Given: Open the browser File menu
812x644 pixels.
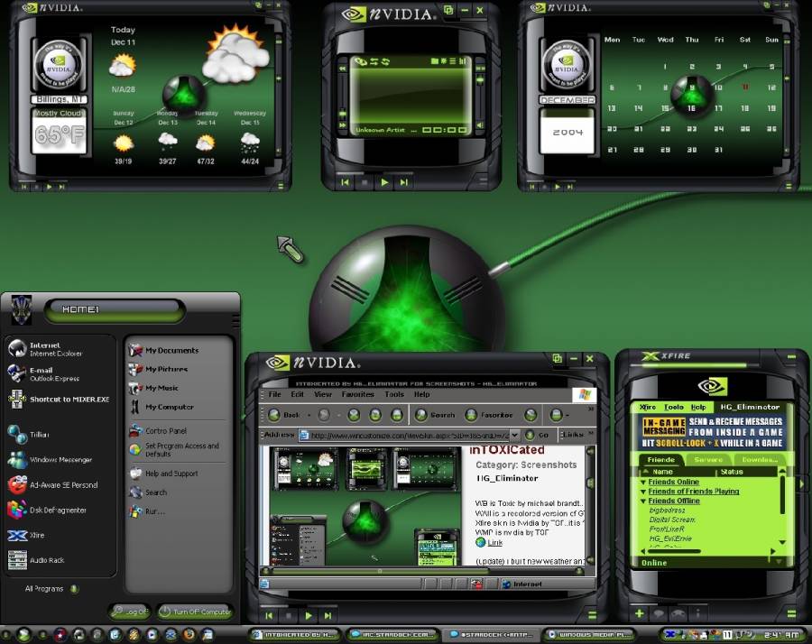Looking at the screenshot, I should point(274,394).
